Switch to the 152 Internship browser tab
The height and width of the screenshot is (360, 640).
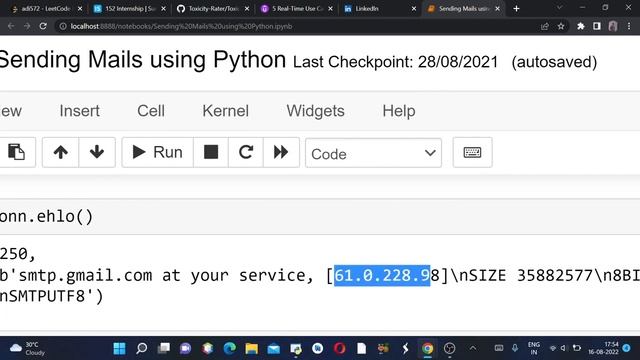pyautogui.click(x=130, y=9)
